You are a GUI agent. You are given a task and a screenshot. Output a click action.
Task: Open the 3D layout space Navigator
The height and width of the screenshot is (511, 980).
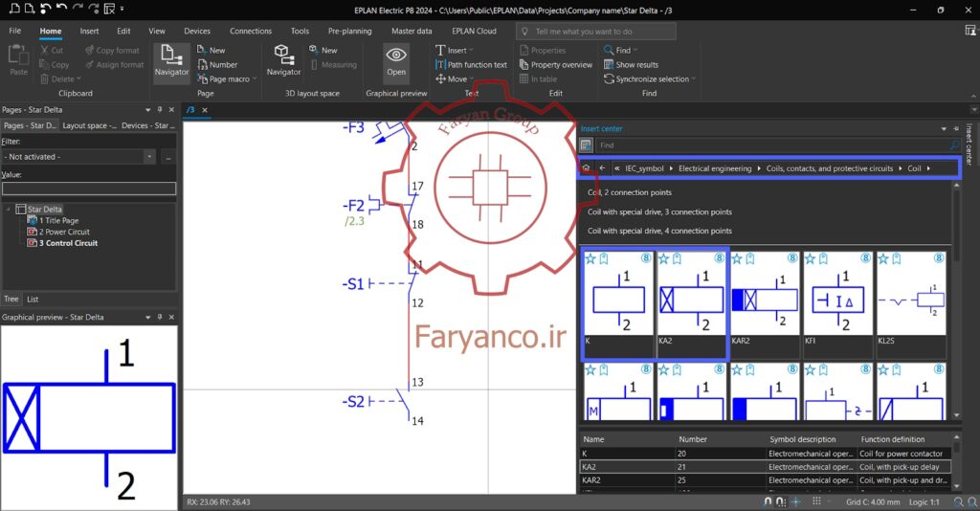click(x=283, y=60)
